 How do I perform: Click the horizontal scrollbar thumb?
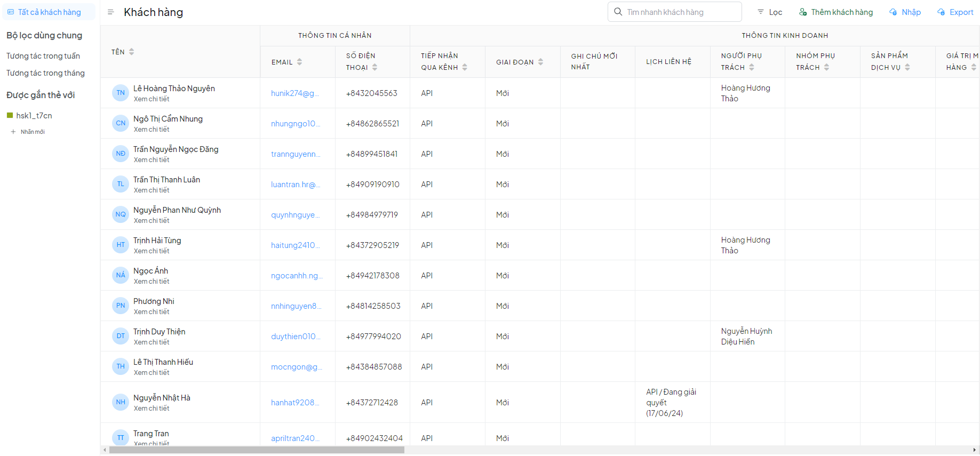[x=256, y=450]
